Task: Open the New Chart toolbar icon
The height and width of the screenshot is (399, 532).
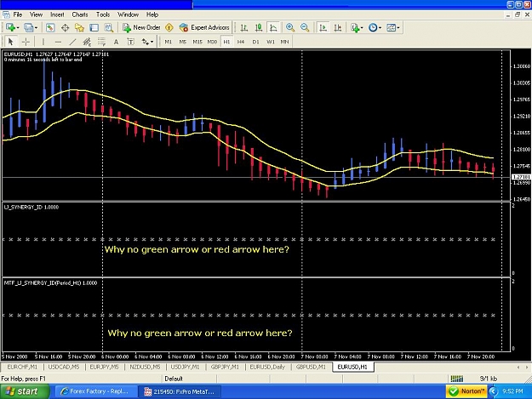Action: coord(10,28)
